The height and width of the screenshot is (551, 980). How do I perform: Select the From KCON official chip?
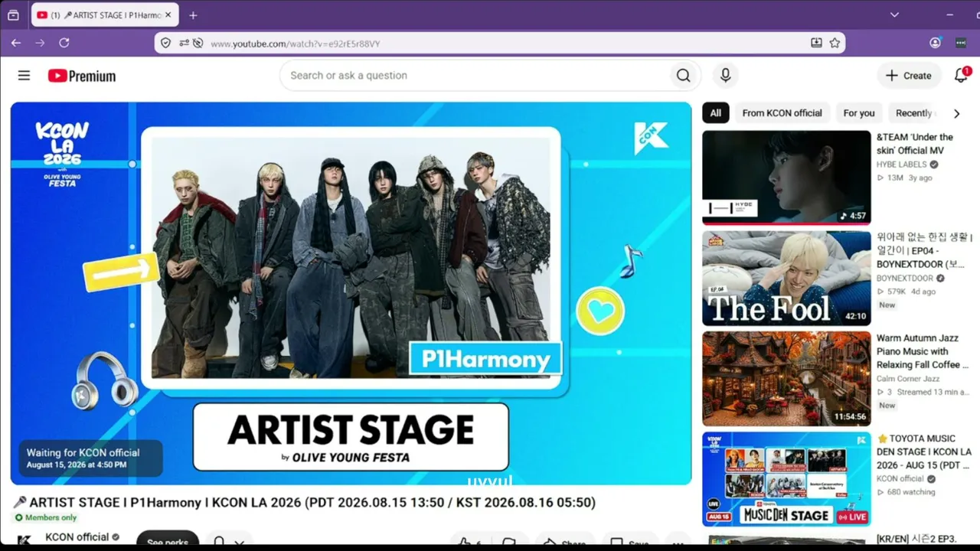782,113
